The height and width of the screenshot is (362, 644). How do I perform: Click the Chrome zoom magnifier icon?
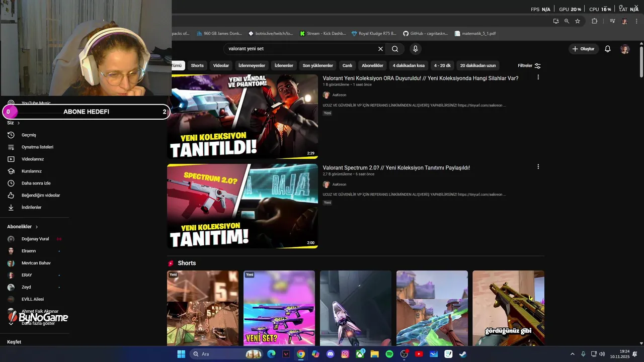(567, 21)
